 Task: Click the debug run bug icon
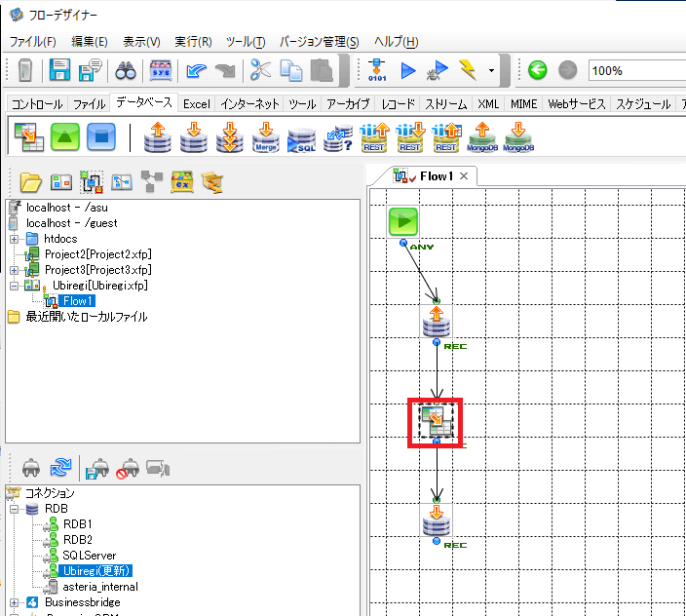coord(438,70)
